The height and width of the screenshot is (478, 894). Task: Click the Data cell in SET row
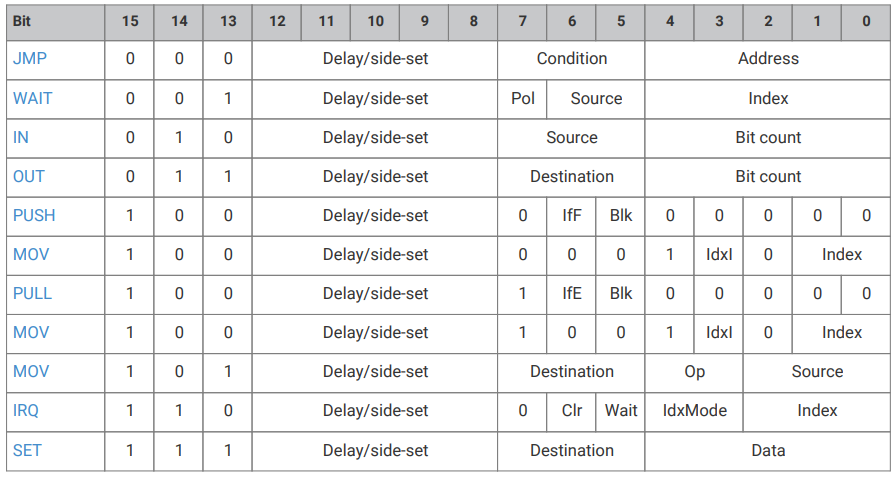pyautogui.click(x=768, y=450)
